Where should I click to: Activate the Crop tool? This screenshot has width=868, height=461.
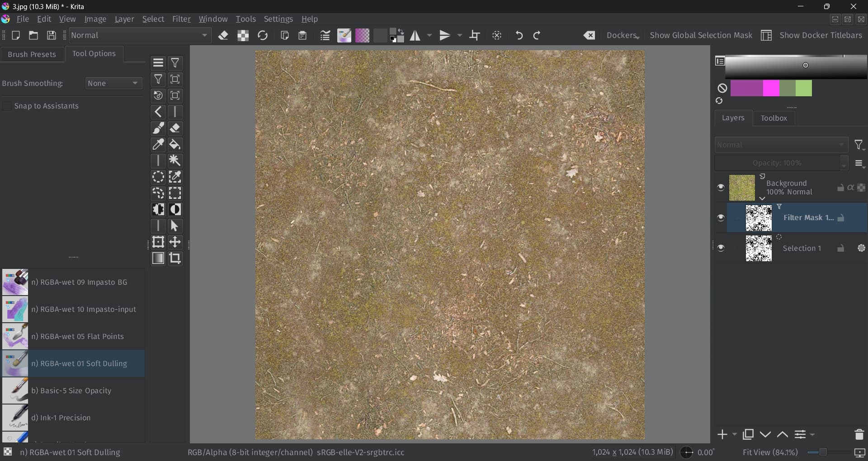tap(175, 258)
